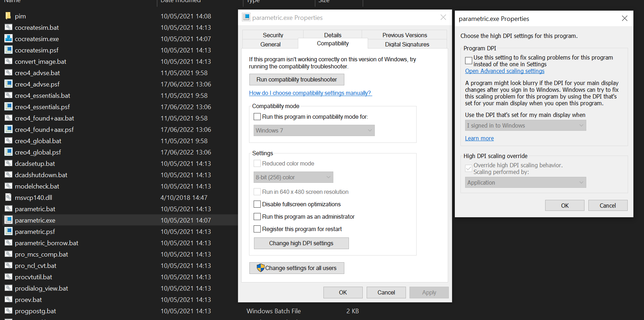Viewport: 644px width, 320px height.
Task: Click the UAC shield on Change settings for all users
Action: click(x=261, y=268)
